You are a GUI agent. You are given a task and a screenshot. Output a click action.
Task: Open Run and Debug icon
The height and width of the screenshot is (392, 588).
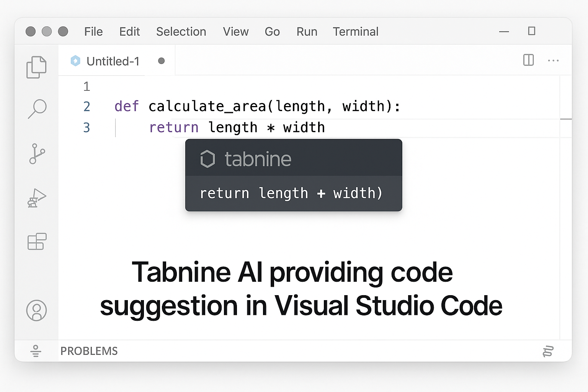pyautogui.click(x=37, y=198)
